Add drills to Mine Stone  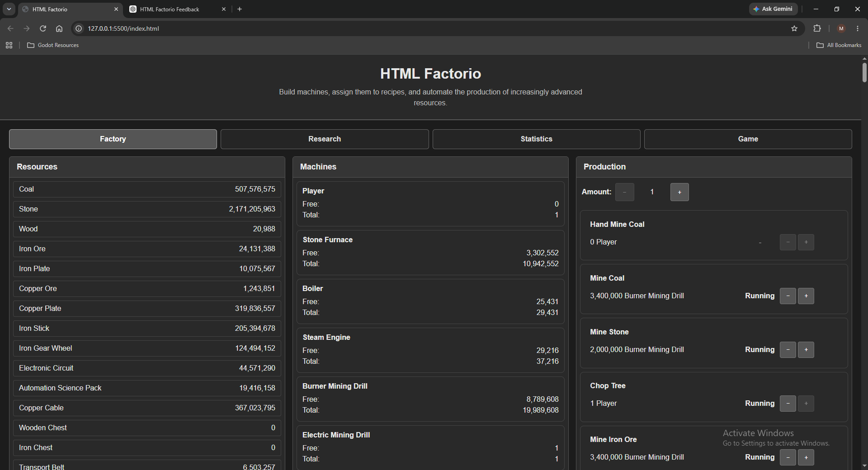(806, 350)
